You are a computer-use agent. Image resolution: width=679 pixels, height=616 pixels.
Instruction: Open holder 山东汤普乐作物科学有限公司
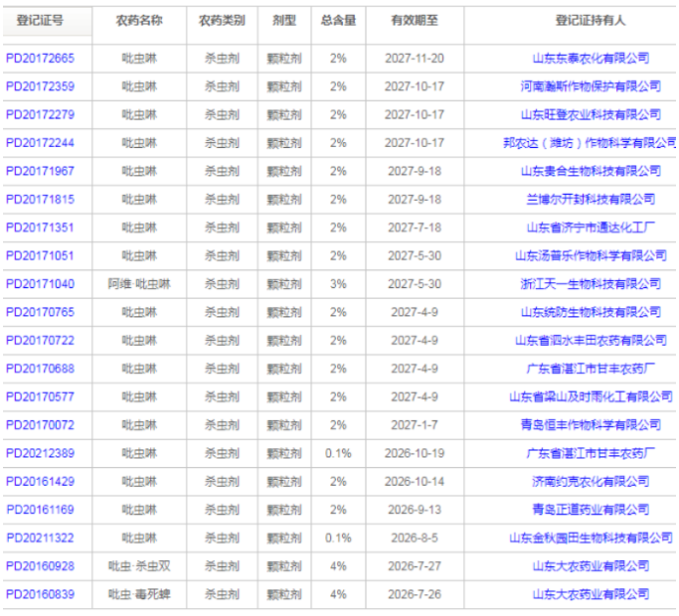pyautogui.click(x=591, y=255)
